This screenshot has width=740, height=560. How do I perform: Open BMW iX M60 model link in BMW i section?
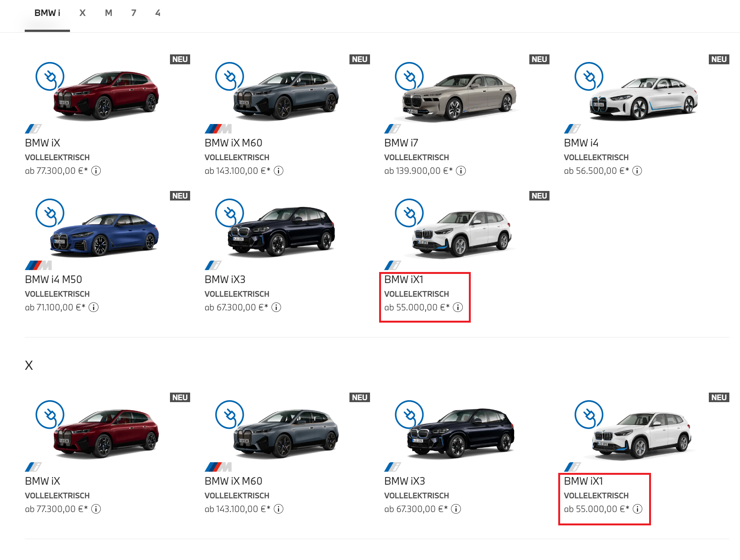[233, 143]
